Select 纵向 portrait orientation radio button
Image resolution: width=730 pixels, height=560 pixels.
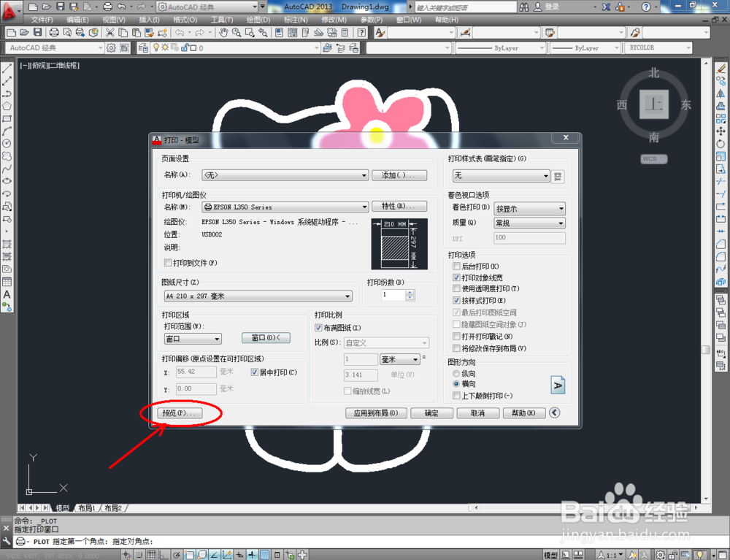[456, 373]
